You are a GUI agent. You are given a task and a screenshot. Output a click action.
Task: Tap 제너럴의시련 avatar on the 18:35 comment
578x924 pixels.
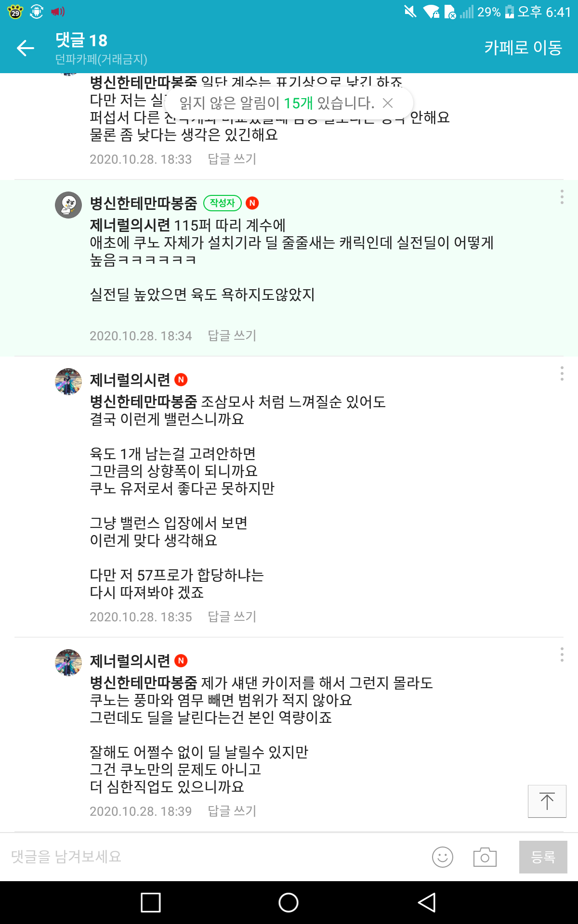pyautogui.click(x=68, y=382)
